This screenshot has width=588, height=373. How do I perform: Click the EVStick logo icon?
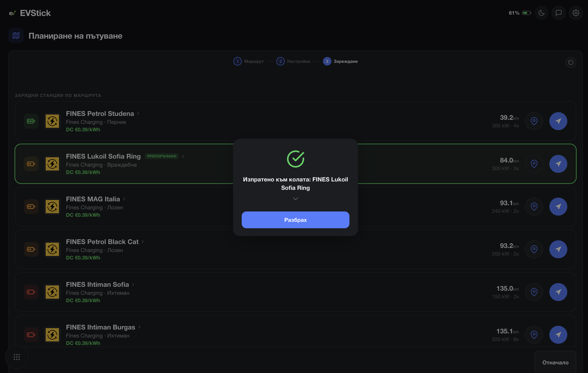click(x=12, y=13)
